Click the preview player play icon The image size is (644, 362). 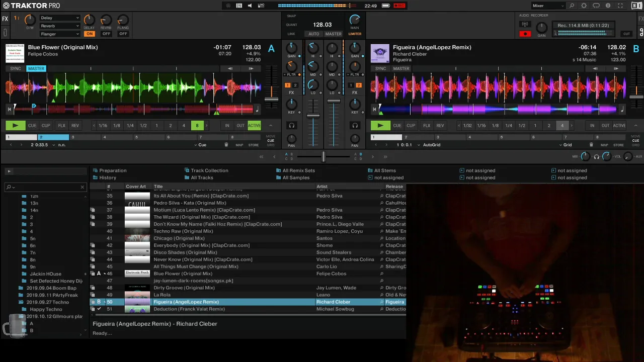pos(9,171)
